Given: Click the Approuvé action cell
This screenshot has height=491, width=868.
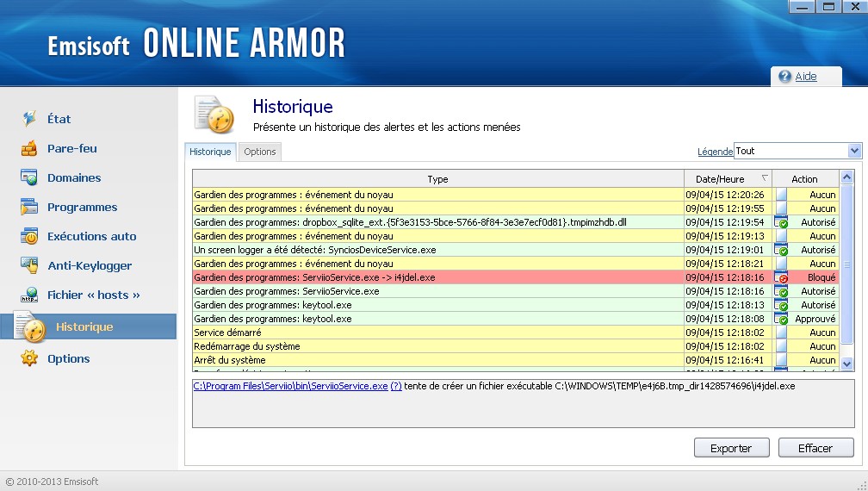Looking at the screenshot, I should pyautogui.click(x=815, y=319).
